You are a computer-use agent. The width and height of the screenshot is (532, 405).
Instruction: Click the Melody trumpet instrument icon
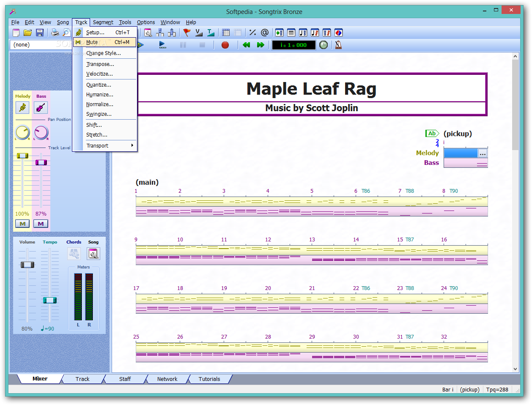point(22,107)
